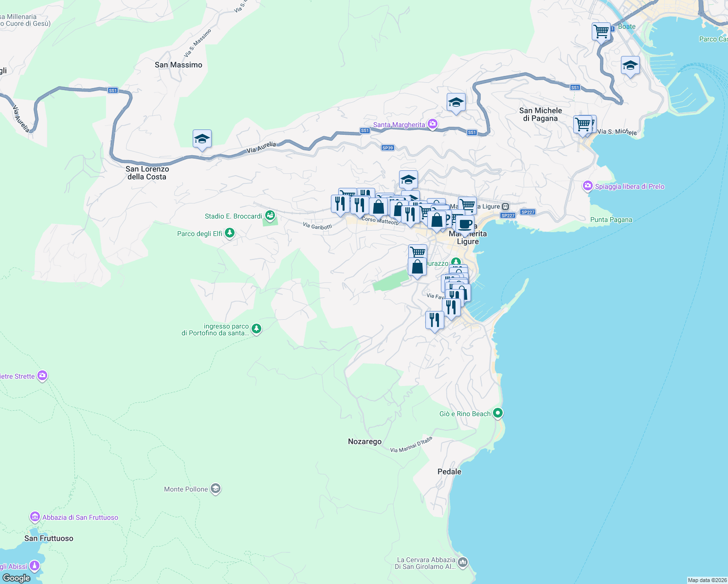Image resolution: width=728 pixels, height=584 pixels.
Task: Click the Abbazia di San Fruttuoso purple marker
Action: click(35, 516)
